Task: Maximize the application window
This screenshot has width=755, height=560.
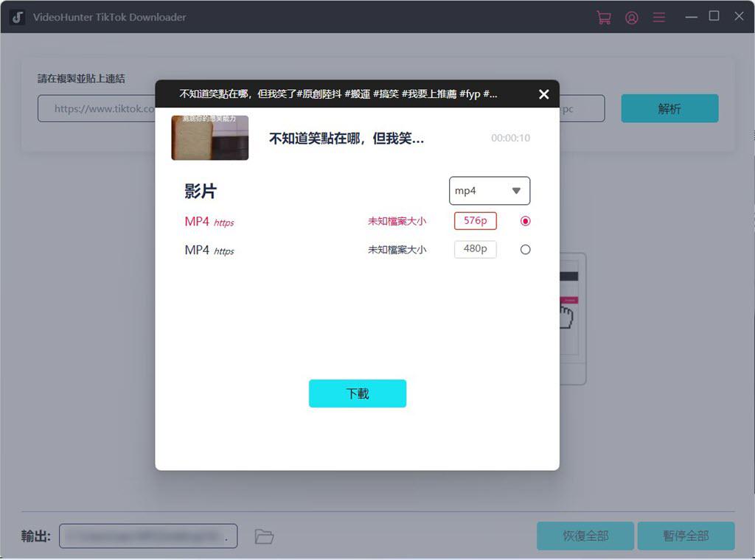Action: (x=714, y=16)
